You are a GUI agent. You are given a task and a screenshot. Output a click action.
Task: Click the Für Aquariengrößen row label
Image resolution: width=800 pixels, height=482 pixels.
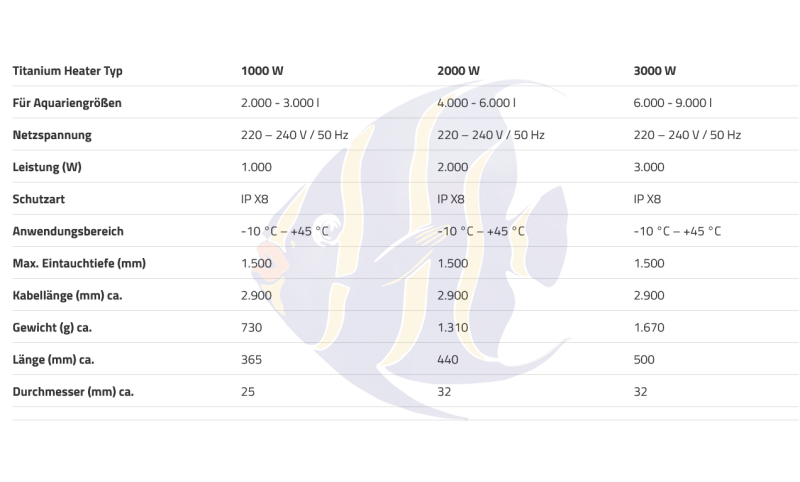pos(67,103)
